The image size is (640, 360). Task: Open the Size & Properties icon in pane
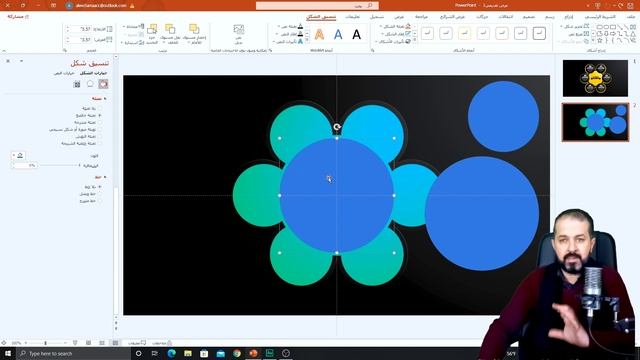[x=77, y=84]
